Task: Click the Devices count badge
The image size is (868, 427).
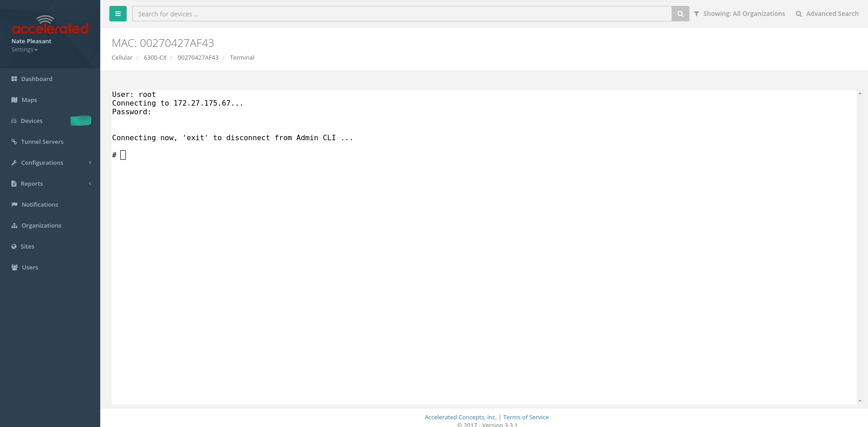Action: click(x=81, y=121)
